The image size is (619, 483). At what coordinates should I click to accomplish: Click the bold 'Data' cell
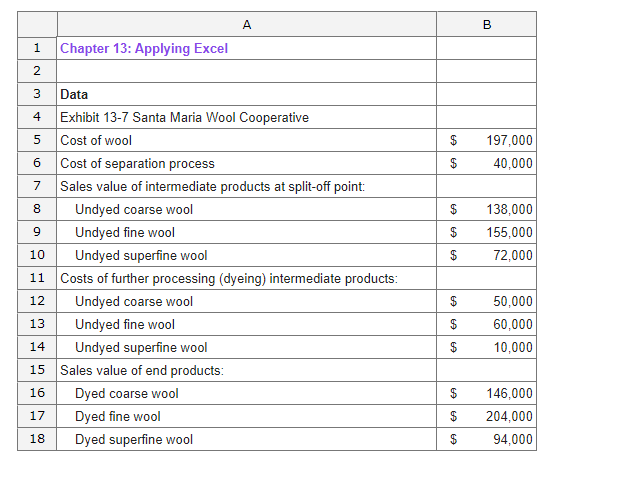click(x=247, y=94)
